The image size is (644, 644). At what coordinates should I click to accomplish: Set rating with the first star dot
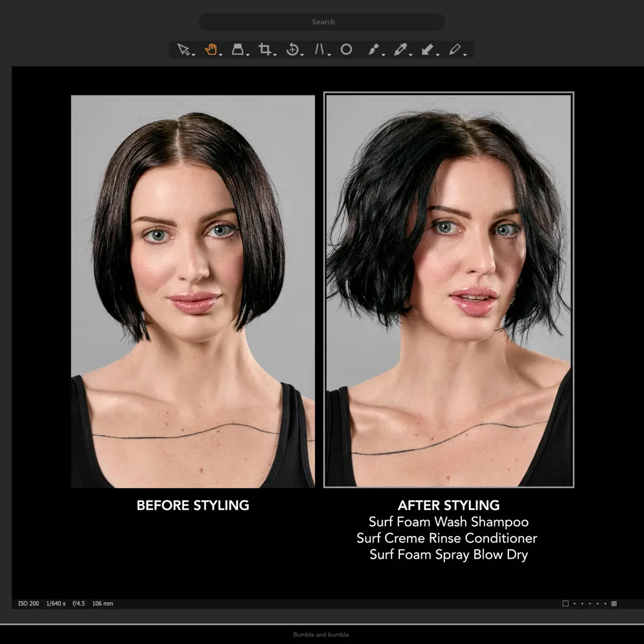click(575, 604)
